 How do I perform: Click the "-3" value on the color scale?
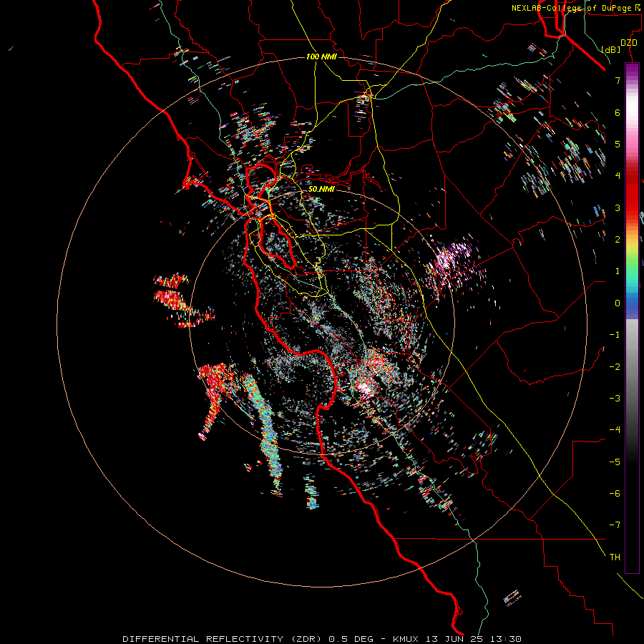[x=615, y=398]
